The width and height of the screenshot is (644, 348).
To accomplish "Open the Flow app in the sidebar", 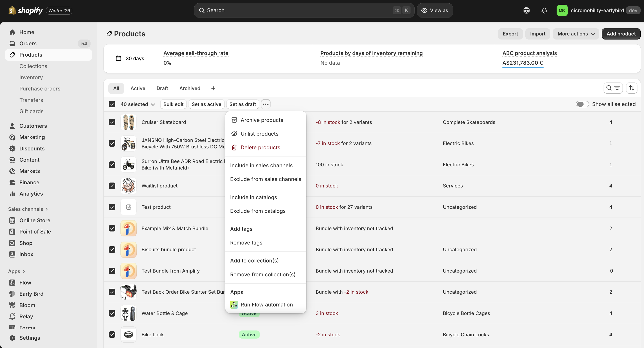I will 25,282.
